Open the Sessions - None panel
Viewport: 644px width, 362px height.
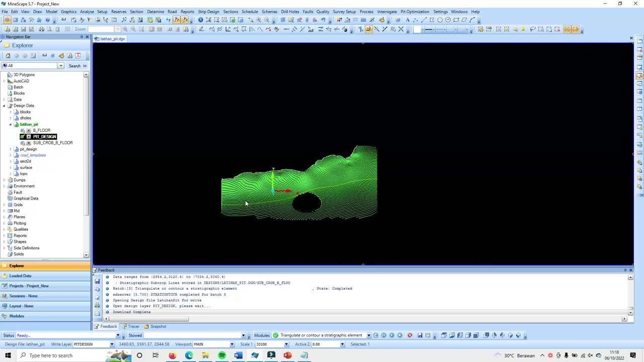[x=45, y=296]
